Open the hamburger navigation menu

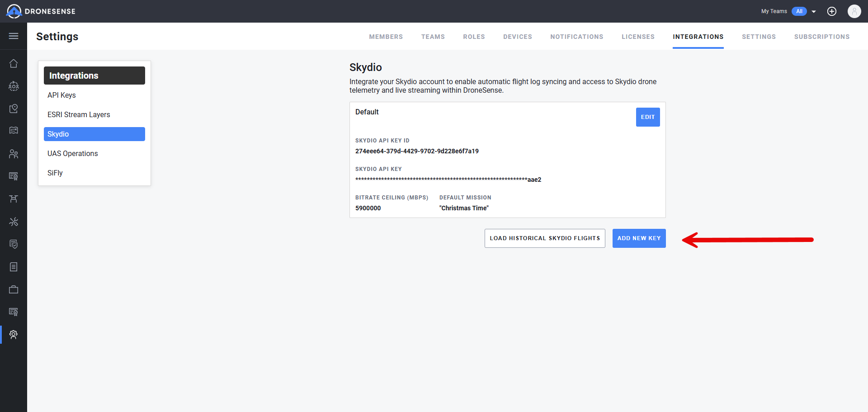tap(14, 36)
